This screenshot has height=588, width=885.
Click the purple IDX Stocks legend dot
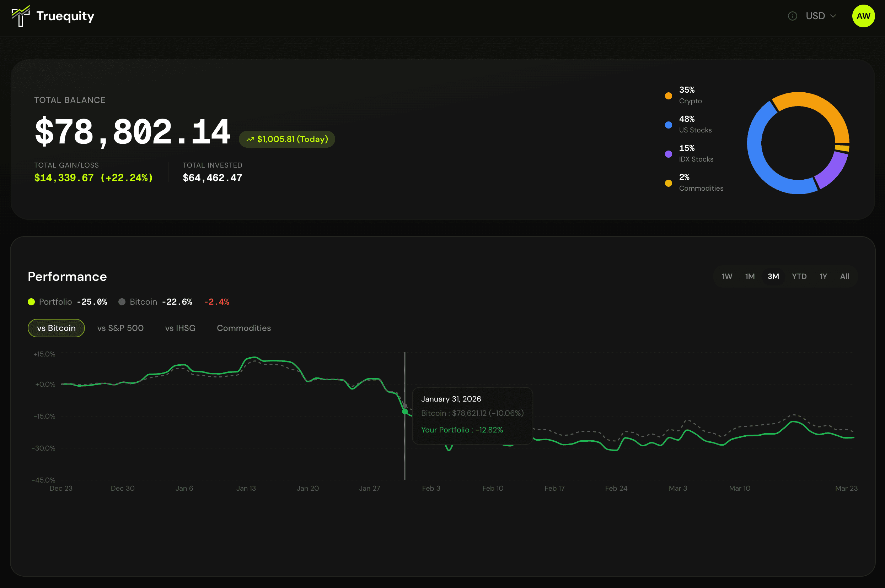668,154
